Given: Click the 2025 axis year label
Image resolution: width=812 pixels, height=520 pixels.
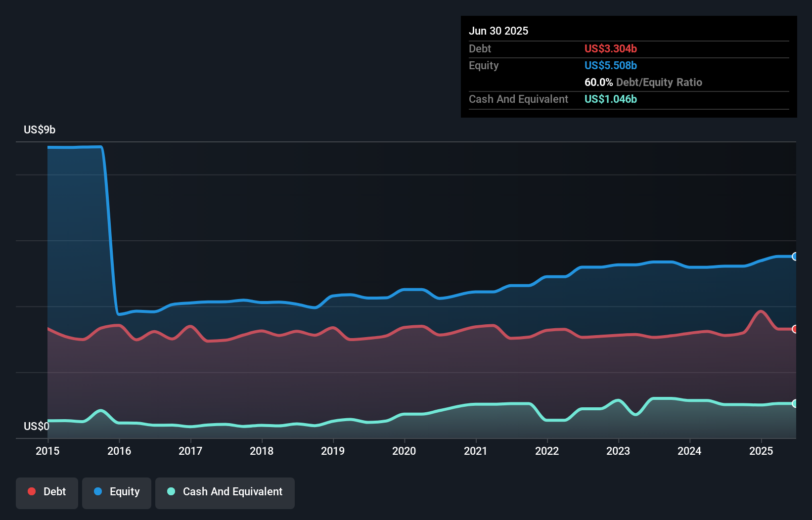Looking at the screenshot, I should (x=761, y=451).
